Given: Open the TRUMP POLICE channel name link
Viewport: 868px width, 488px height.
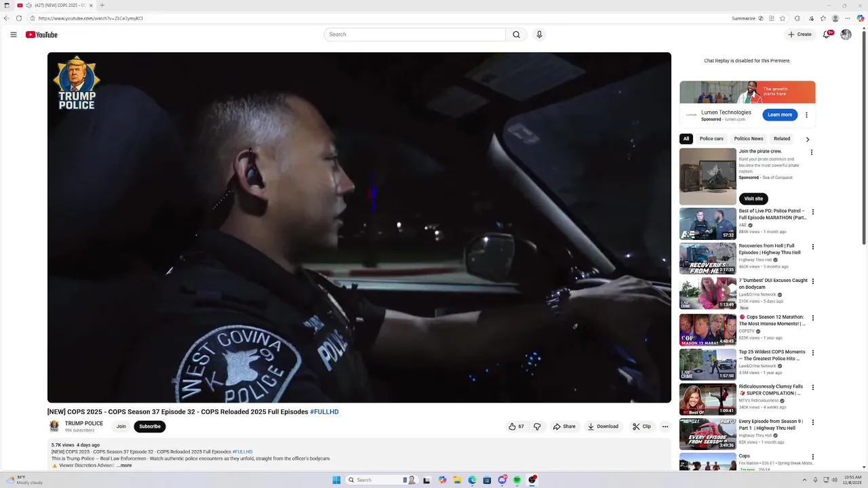Looking at the screenshot, I should pos(84,424).
